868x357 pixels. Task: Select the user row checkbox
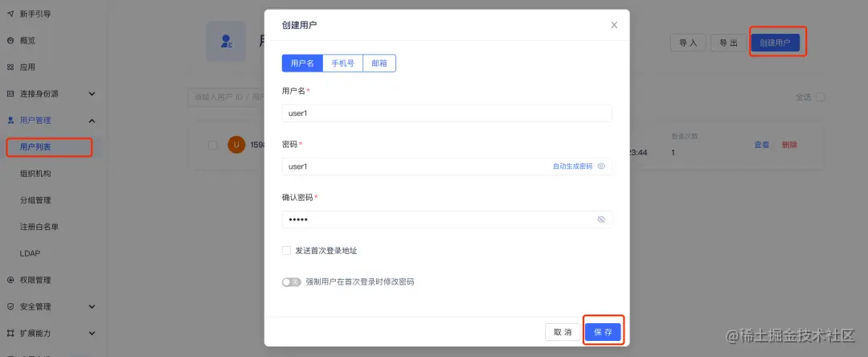pyautogui.click(x=212, y=145)
